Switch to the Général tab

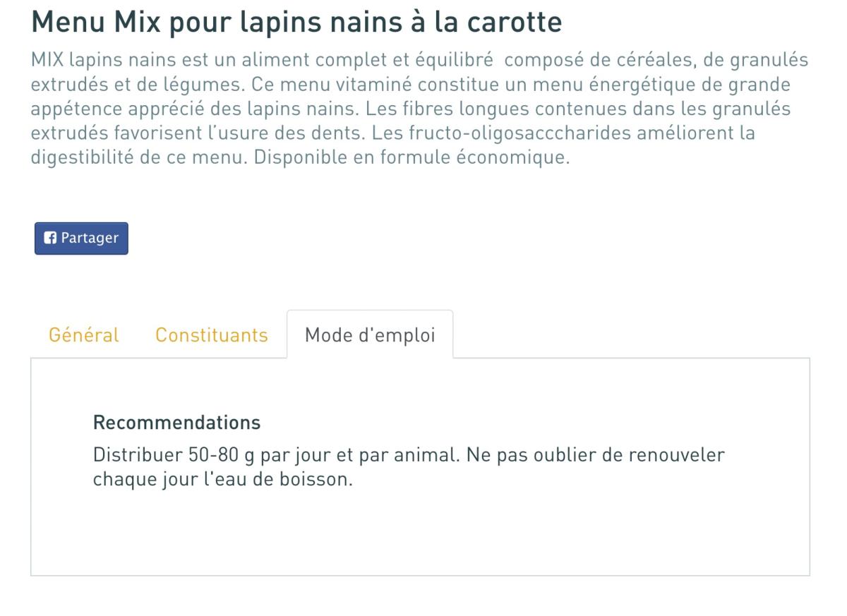84,334
